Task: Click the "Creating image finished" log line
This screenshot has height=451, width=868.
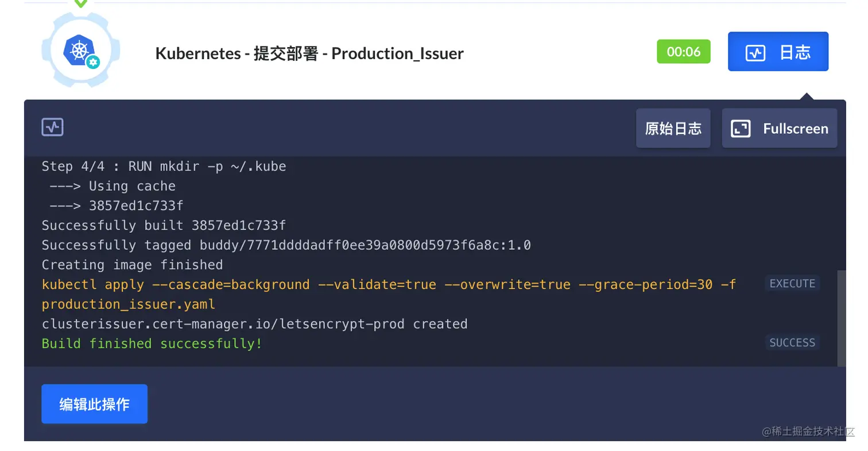Action: (132, 265)
